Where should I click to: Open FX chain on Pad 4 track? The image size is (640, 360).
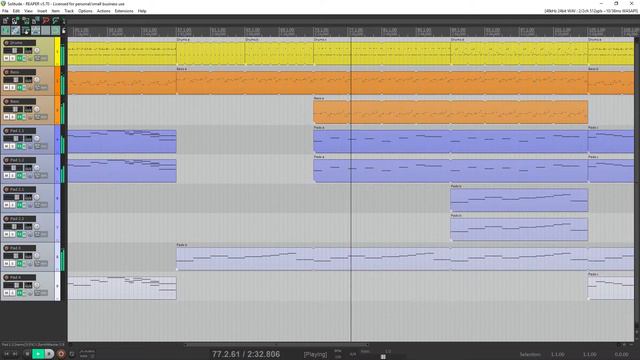[19, 293]
